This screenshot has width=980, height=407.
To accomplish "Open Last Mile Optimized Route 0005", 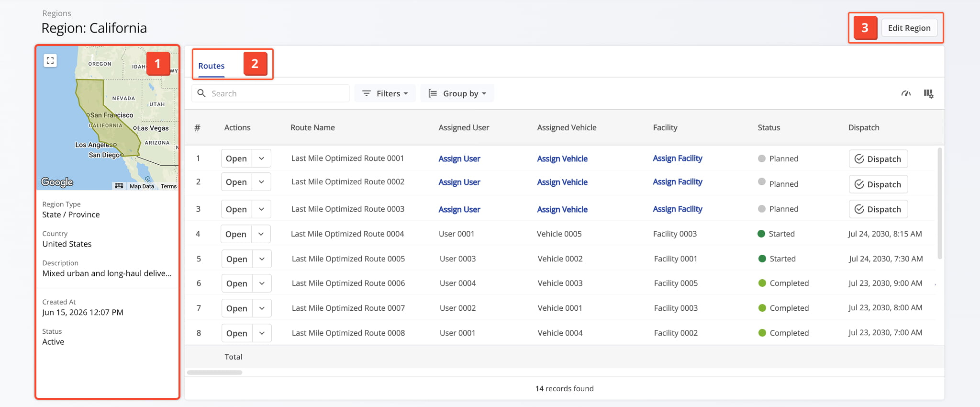I will tap(237, 259).
